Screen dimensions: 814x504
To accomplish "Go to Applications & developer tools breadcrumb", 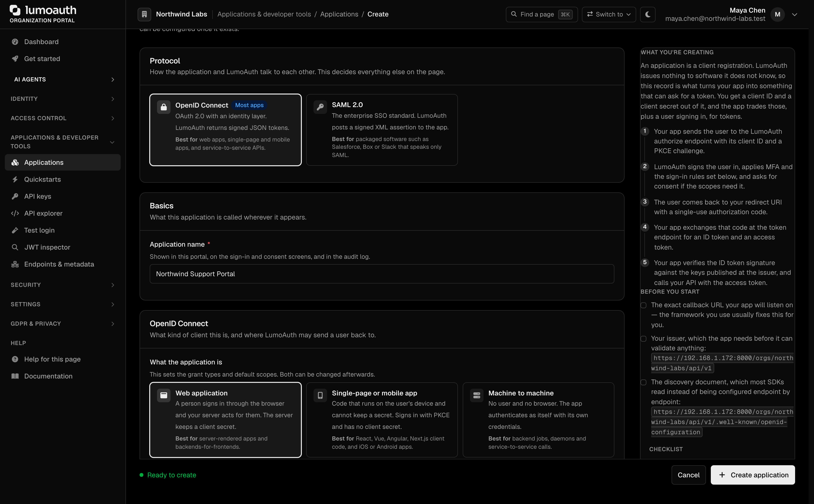I will pyautogui.click(x=264, y=14).
